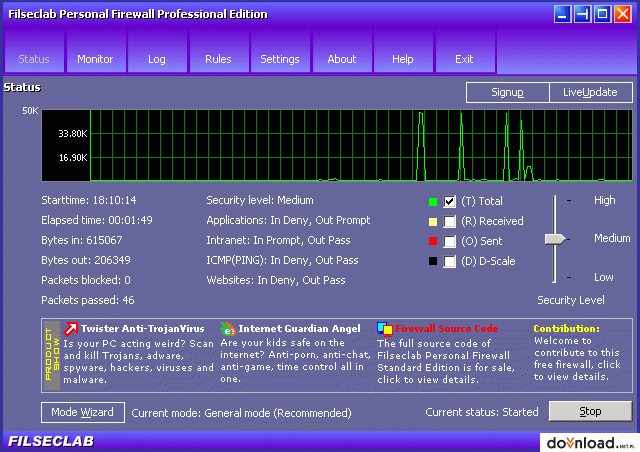Click the 'Current status: Started' text
The height and width of the screenshot is (452, 640).
482,412
